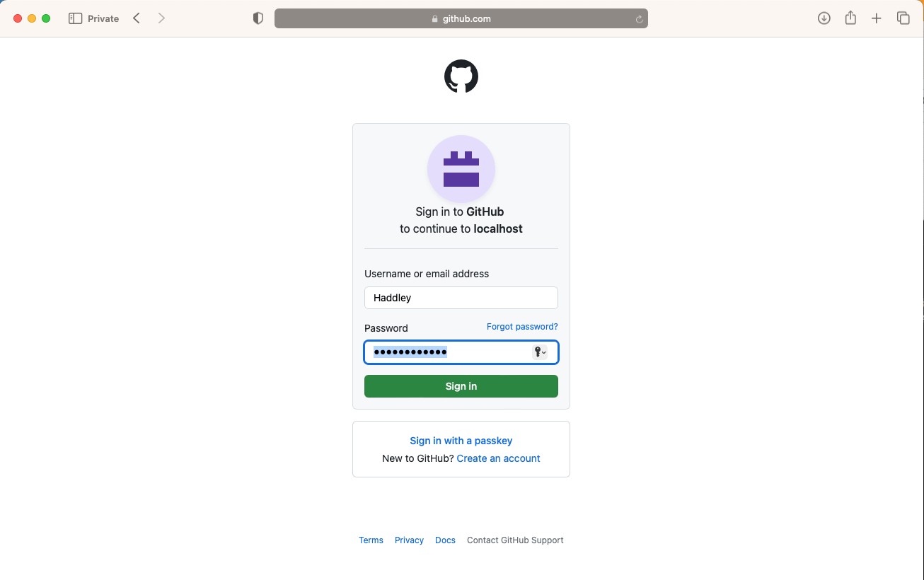The height and width of the screenshot is (580, 924).
Task: Click the purple localhost app avatar
Action: point(461,169)
